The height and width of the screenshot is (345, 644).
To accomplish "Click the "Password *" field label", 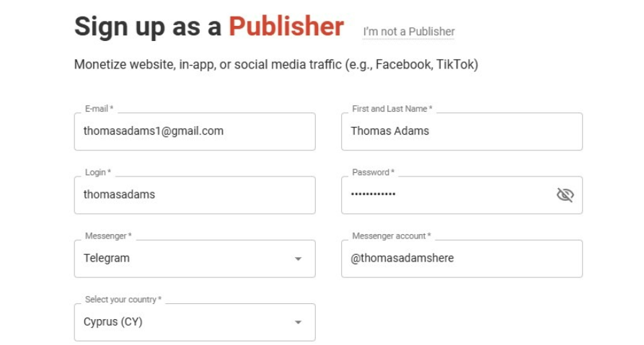I will [x=373, y=172].
